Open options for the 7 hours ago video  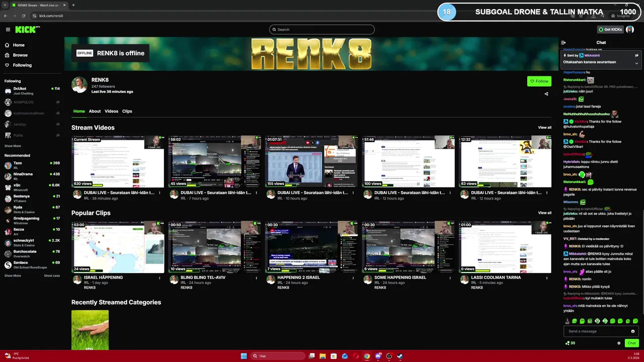click(257, 193)
